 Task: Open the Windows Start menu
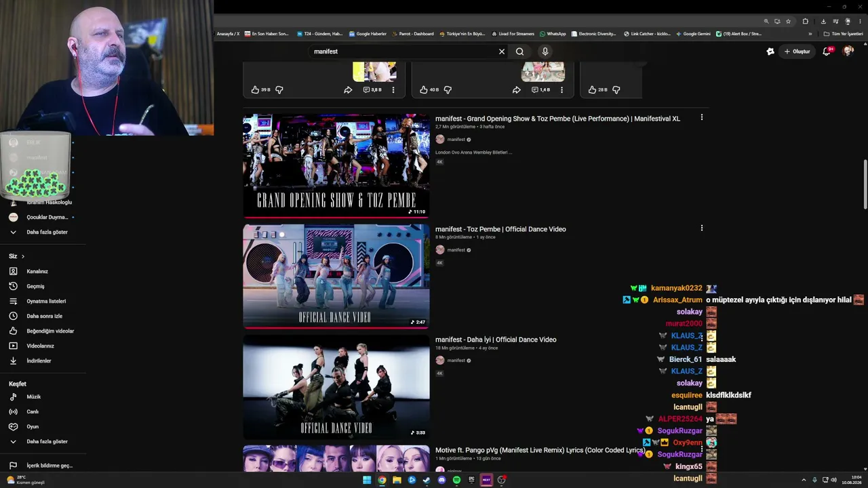click(367, 480)
